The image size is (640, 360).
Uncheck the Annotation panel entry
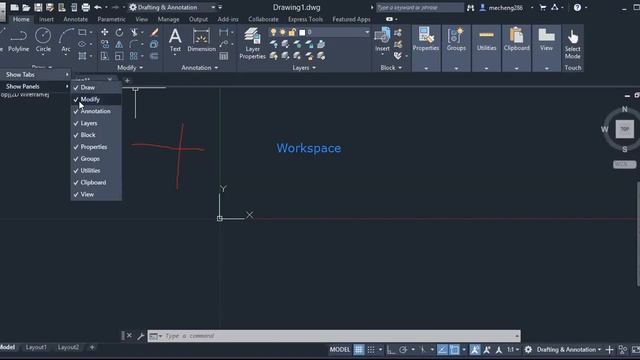click(x=96, y=111)
